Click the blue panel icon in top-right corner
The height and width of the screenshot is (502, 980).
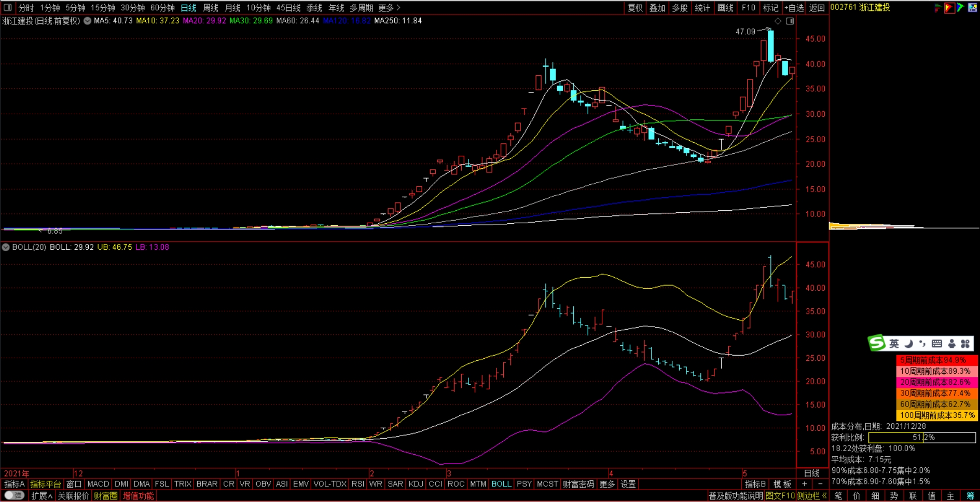[x=973, y=8]
